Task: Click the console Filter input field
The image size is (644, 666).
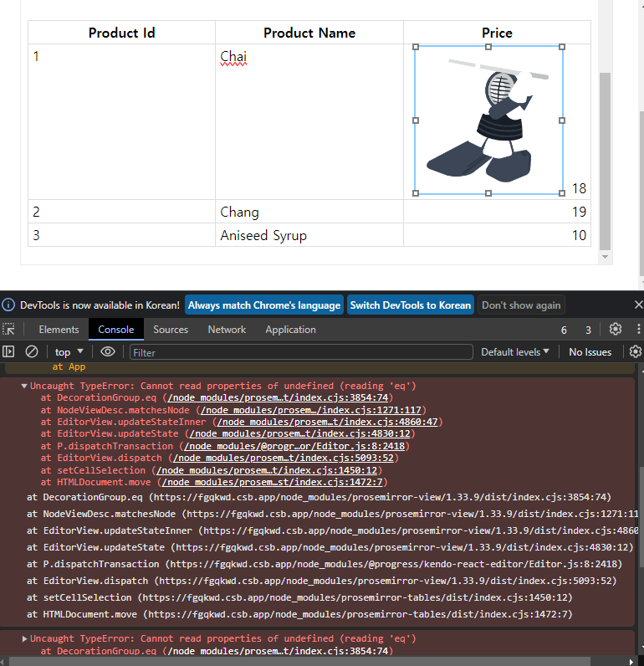Action: pyautogui.click(x=301, y=352)
